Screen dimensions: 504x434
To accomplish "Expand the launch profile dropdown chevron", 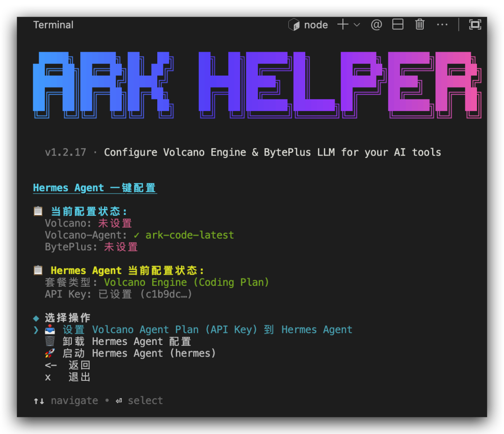I will 357,25.
